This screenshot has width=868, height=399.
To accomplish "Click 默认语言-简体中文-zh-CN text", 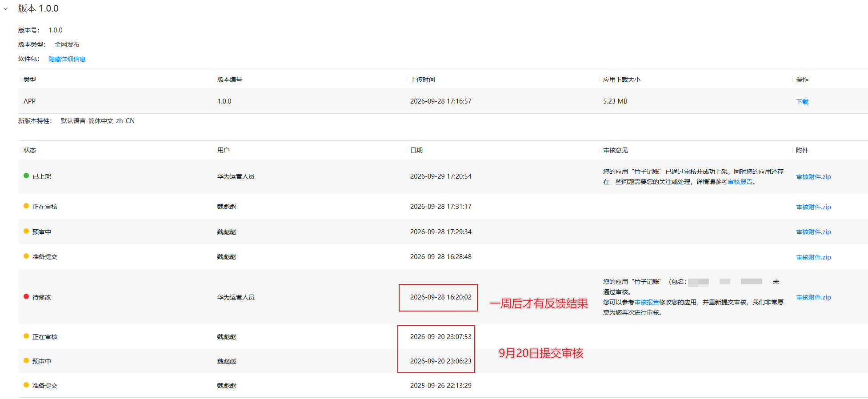I will [98, 121].
